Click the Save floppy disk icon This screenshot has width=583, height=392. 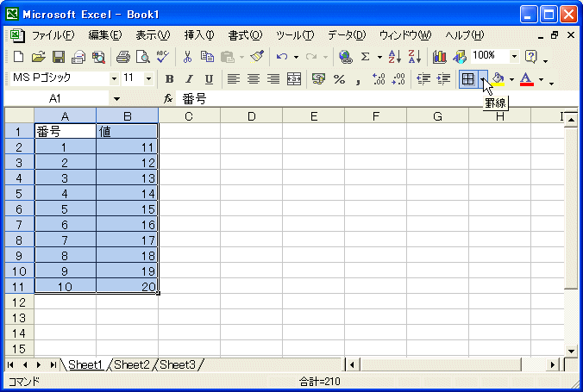[59, 57]
